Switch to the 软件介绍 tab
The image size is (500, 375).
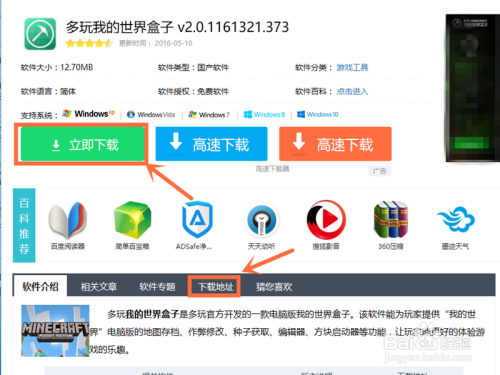point(40,286)
